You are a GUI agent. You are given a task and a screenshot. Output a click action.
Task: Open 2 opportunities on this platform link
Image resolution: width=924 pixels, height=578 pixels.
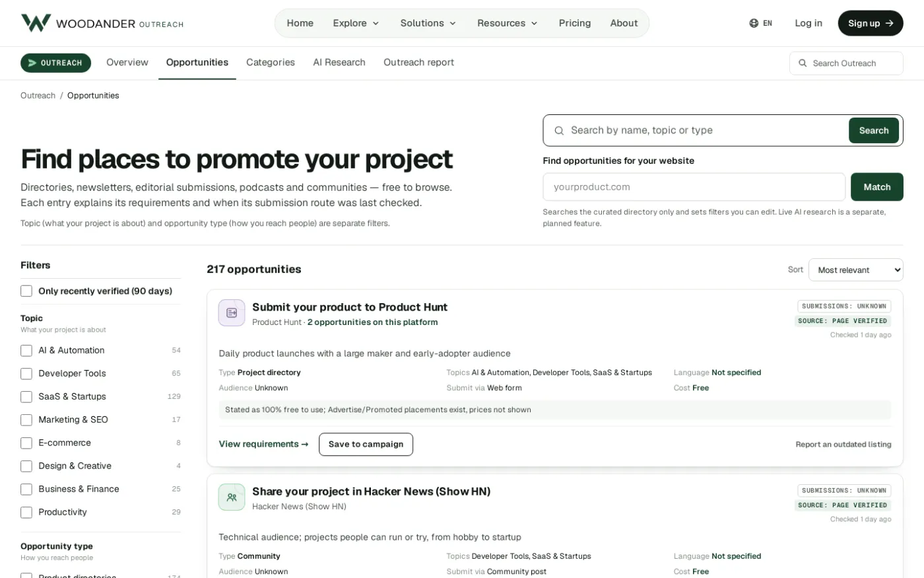click(373, 322)
